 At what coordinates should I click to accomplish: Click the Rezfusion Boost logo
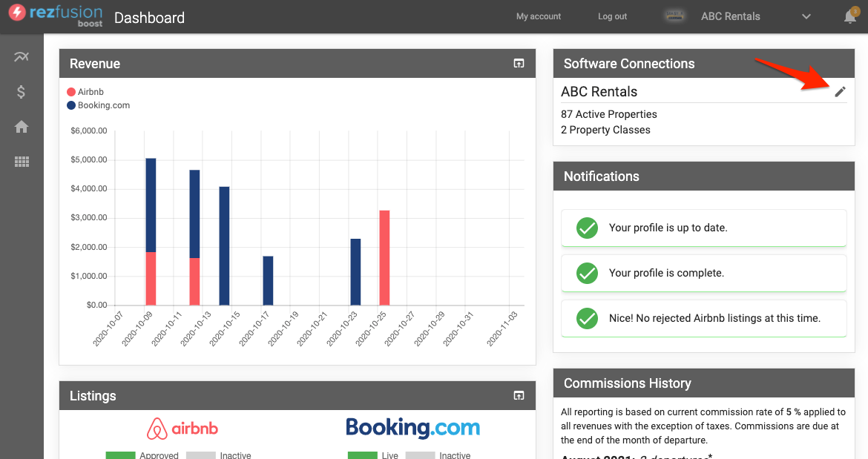tap(56, 16)
